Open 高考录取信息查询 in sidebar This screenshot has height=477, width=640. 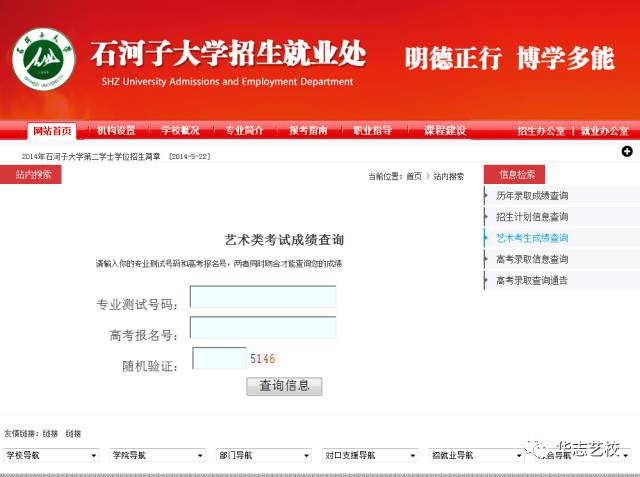coord(532,260)
